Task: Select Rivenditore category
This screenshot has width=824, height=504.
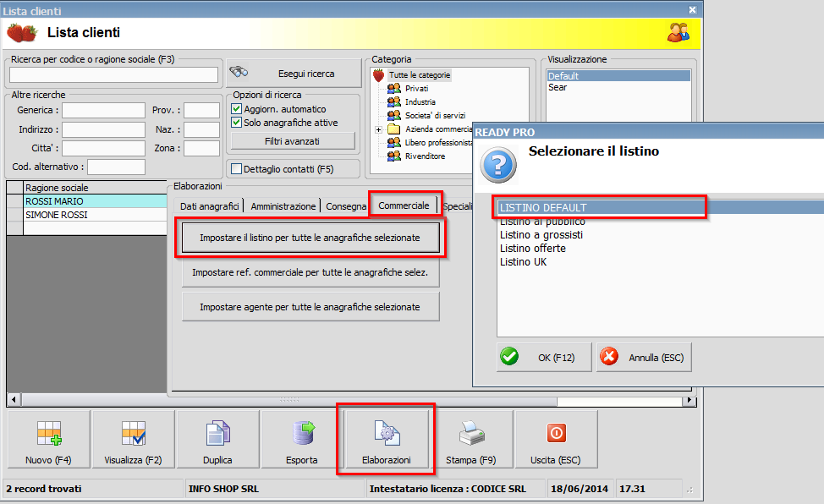Action: coord(425,156)
